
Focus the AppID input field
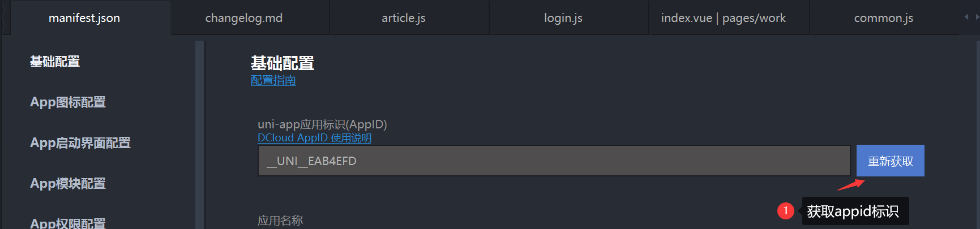tap(554, 161)
